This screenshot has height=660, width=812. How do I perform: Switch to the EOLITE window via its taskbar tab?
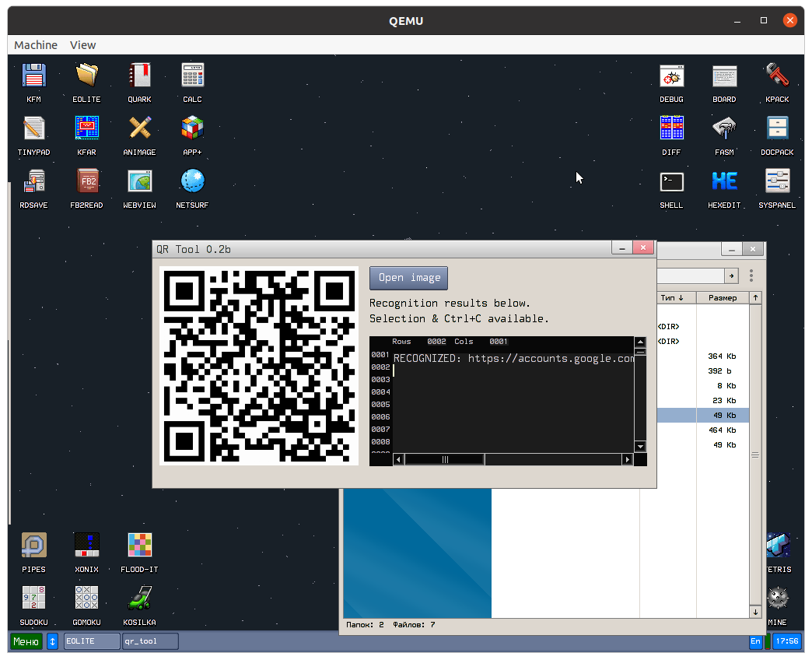(x=90, y=641)
